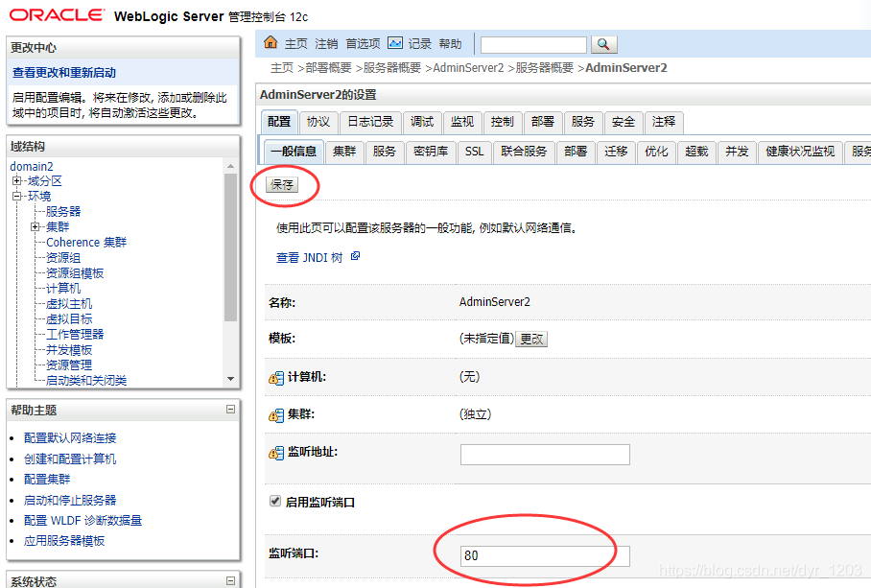Expand the 集群 tree node
Screen dimensions: 871x588
(x=35, y=226)
